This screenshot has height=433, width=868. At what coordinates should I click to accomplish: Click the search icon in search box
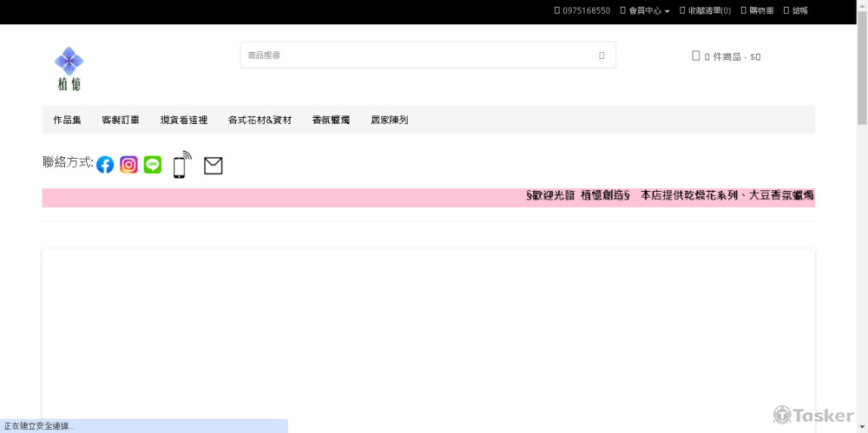[602, 56]
